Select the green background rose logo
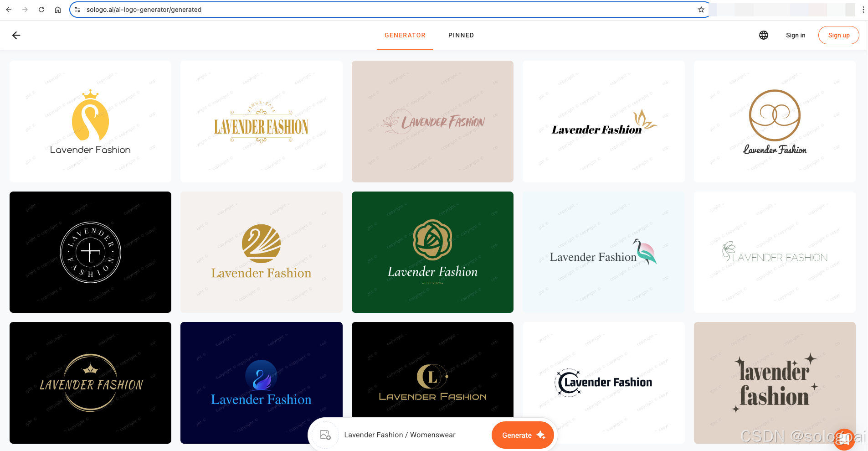This screenshot has width=868, height=451. tap(432, 252)
